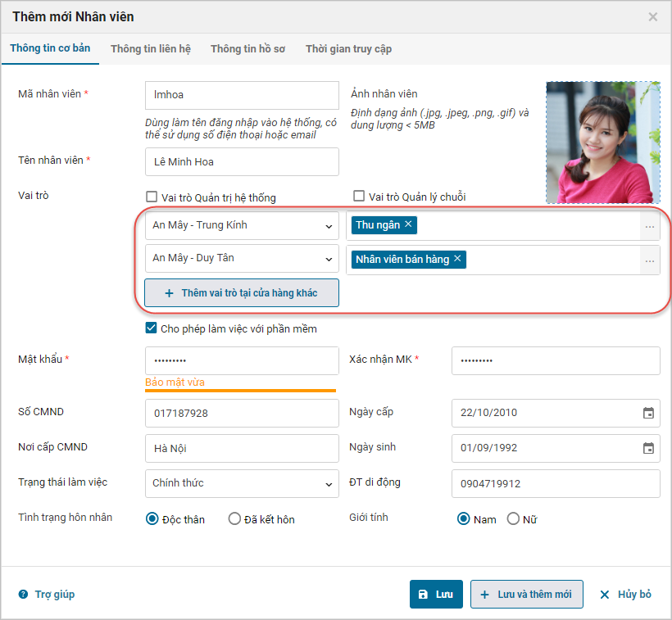
Task: Click Thêm vai trò tại cửa hàng khác
Action: pos(242,293)
